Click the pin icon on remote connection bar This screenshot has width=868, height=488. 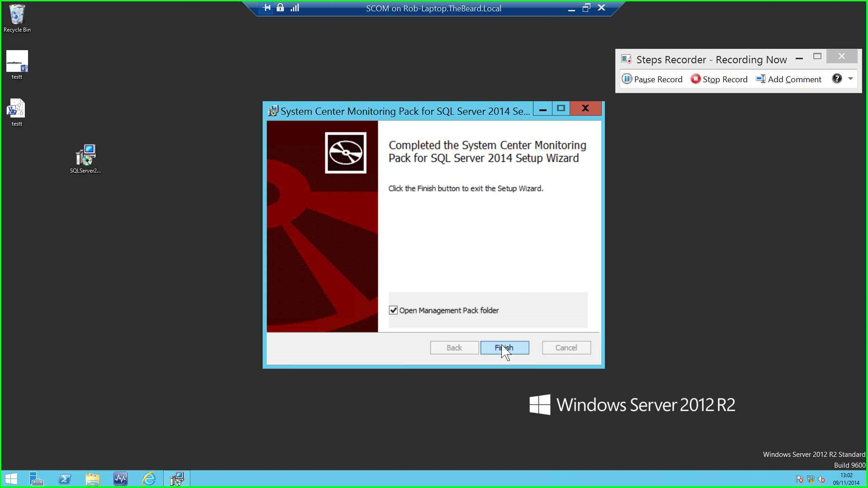pyautogui.click(x=267, y=8)
